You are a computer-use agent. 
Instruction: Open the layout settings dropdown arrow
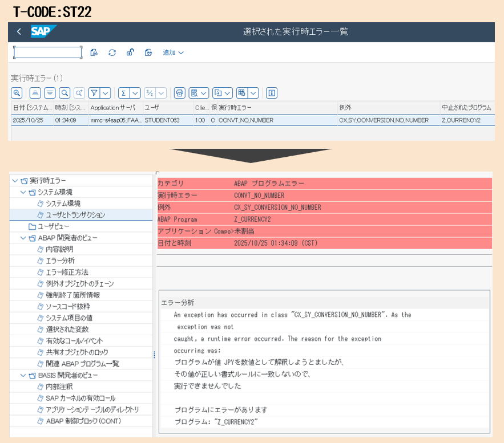tap(253, 93)
